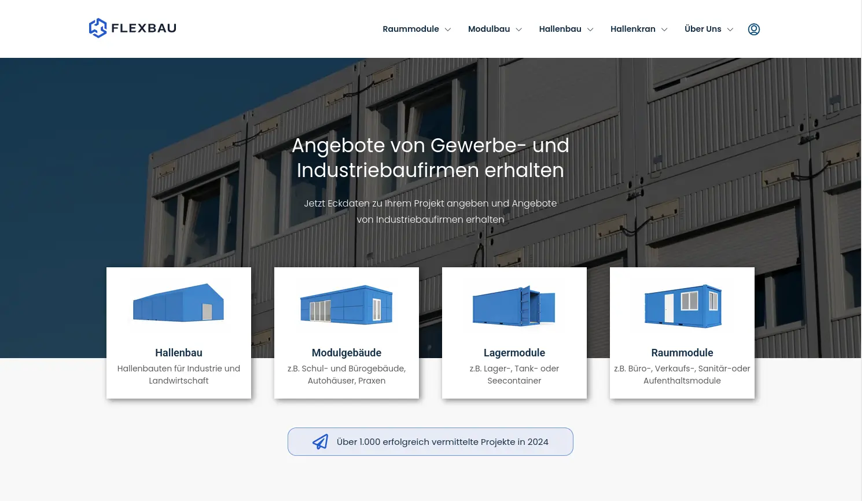Screen dimensions: 868x501
Task: Click the Hallenbau card title text
Action: (x=178, y=352)
